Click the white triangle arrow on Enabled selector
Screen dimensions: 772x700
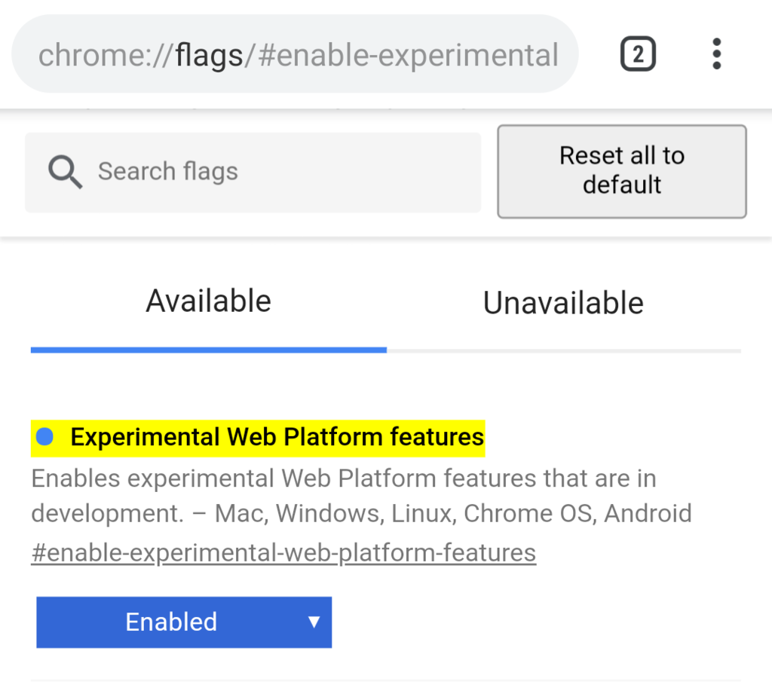tap(314, 622)
